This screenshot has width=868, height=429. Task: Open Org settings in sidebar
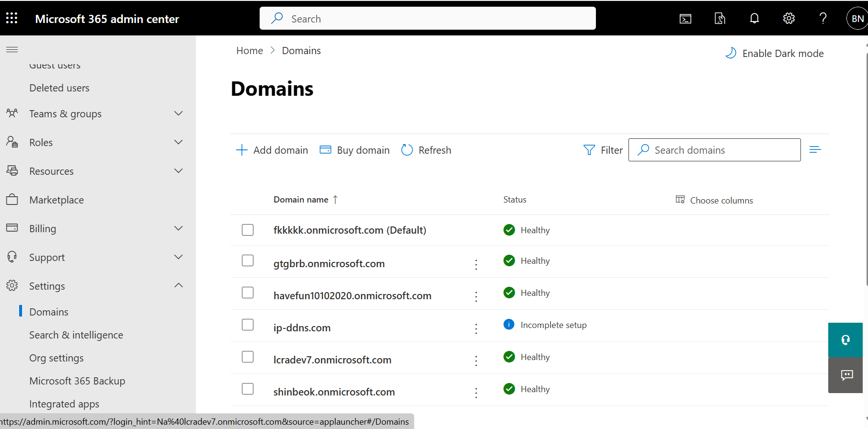pos(57,358)
